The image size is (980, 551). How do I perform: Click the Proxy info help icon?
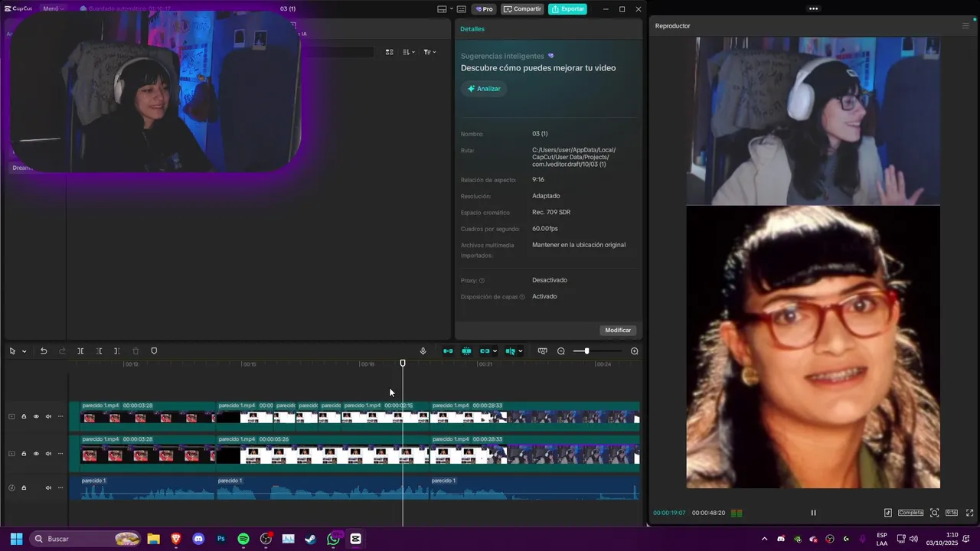[482, 281]
